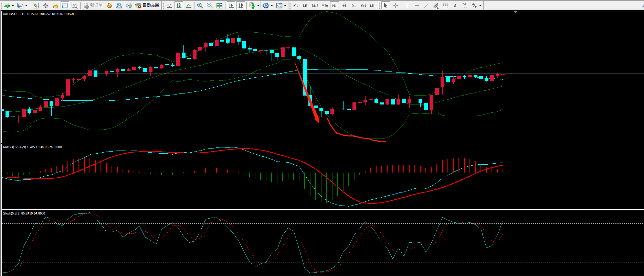The image size is (644, 276).
Task: Enable line chart display mode
Action: click(189, 5)
